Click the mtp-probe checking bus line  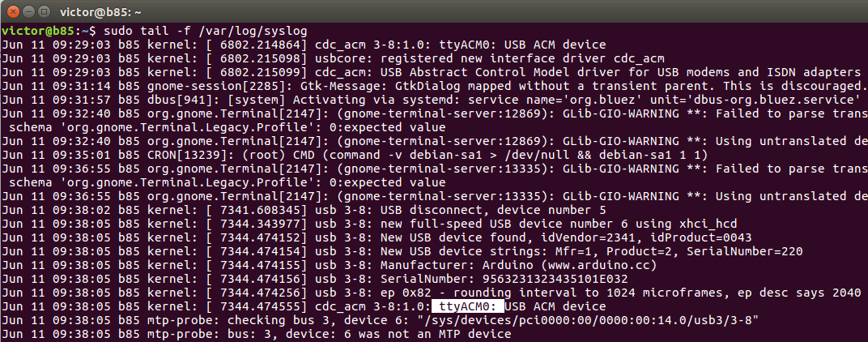pos(380,320)
